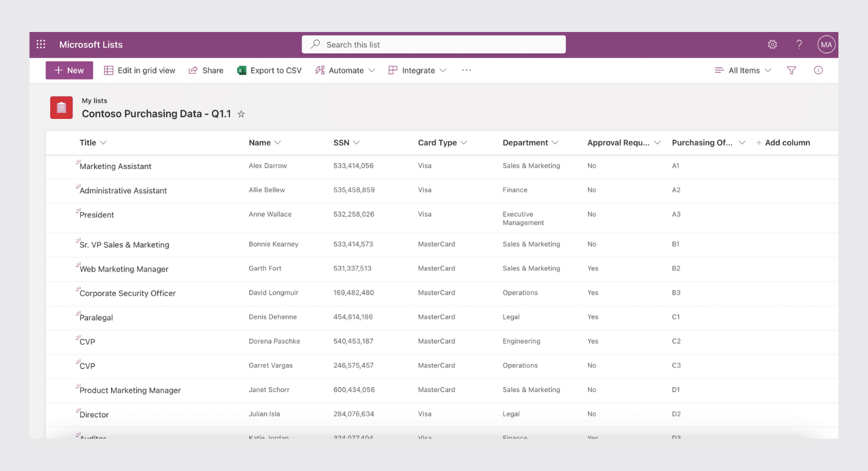The height and width of the screenshot is (471, 868).
Task: Open the more options ellipsis menu
Action: pyautogui.click(x=466, y=70)
